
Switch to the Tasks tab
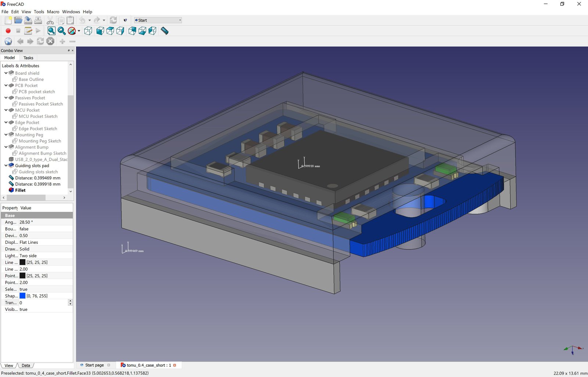(x=28, y=58)
